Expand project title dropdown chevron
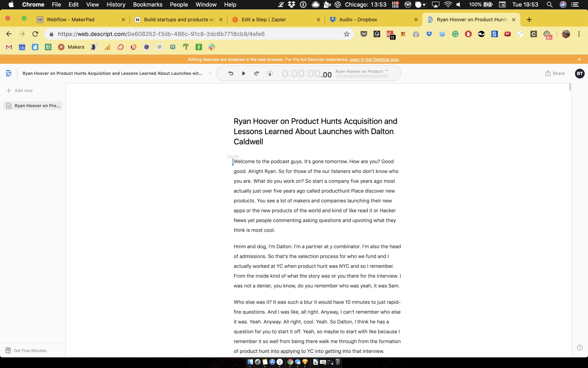 pyautogui.click(x=210, y=73)
